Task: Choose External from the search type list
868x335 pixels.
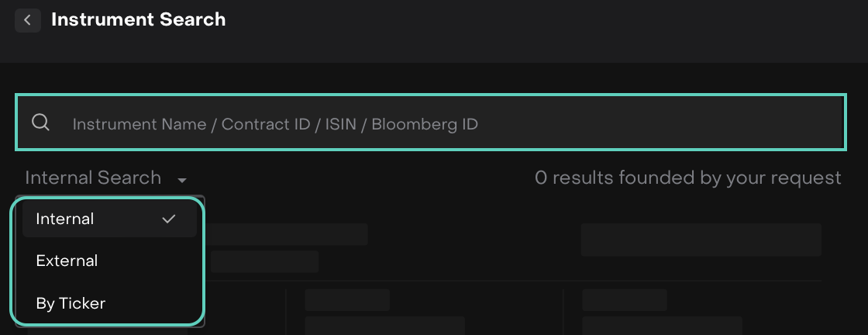Action: click(x=108, y=261)
